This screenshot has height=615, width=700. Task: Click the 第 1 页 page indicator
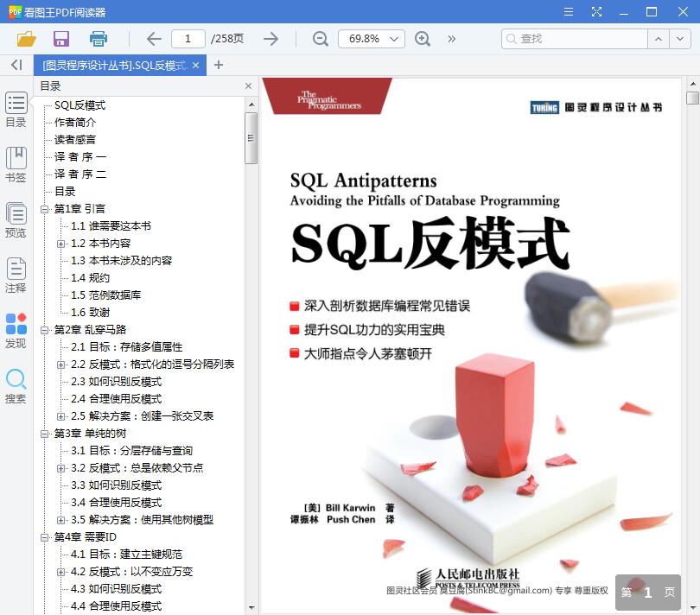pyautogui.click(x=648, y=593)
